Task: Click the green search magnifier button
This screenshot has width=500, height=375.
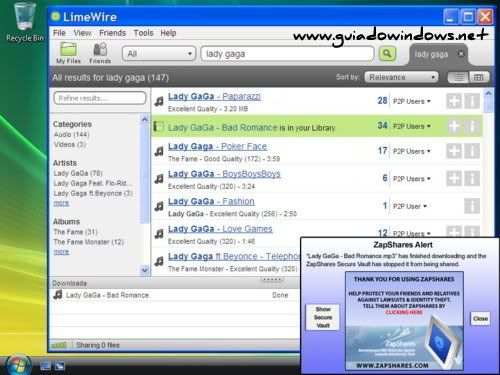Action: tap(387, 53)
